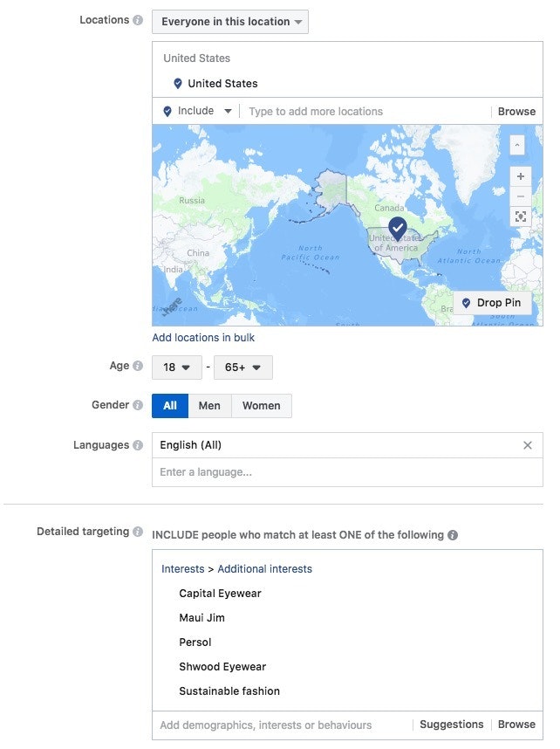Click the Gender info icon

pos(138,405)
